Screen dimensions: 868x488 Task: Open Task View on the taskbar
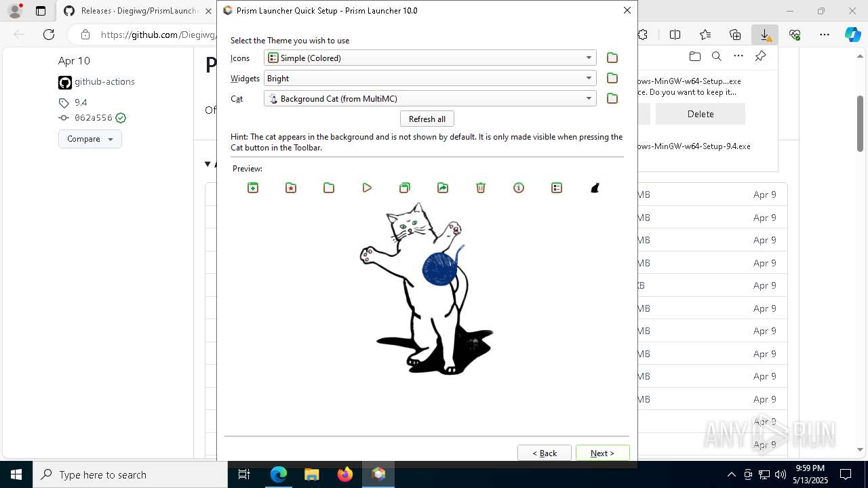coord(244,474)
